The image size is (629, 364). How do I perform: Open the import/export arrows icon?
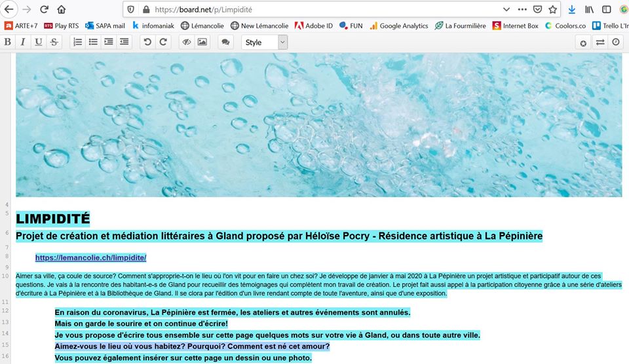(x=600, y=42)
